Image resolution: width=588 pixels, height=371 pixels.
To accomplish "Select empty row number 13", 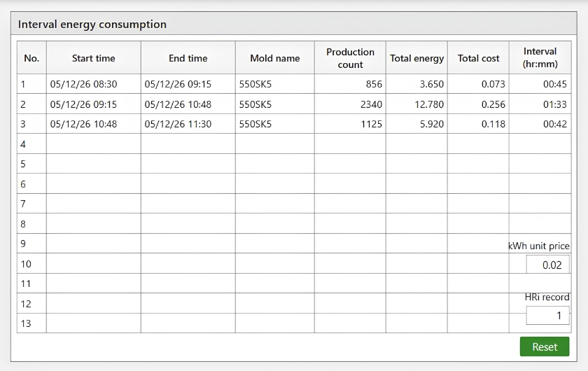I will coord(26,323).
